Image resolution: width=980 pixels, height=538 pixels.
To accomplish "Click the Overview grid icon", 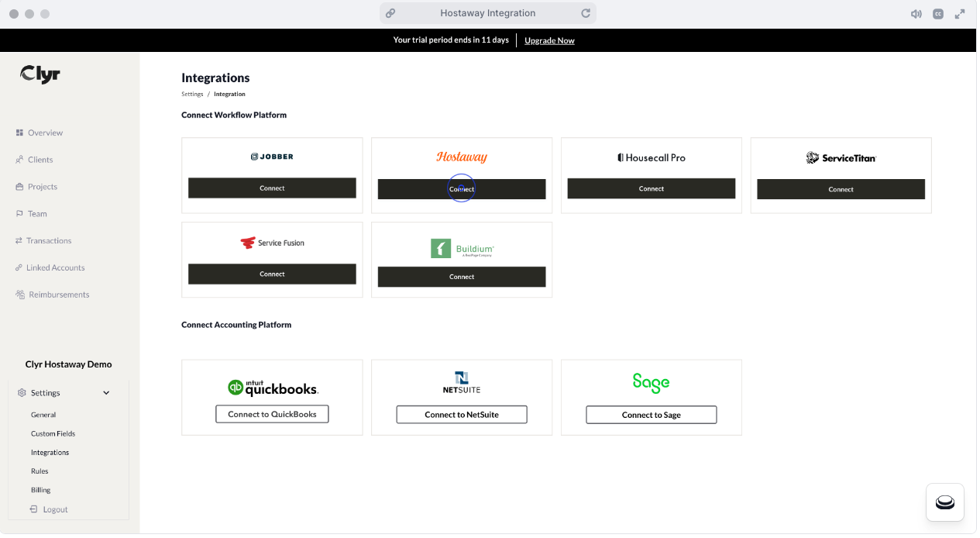I will pos(19,133).
